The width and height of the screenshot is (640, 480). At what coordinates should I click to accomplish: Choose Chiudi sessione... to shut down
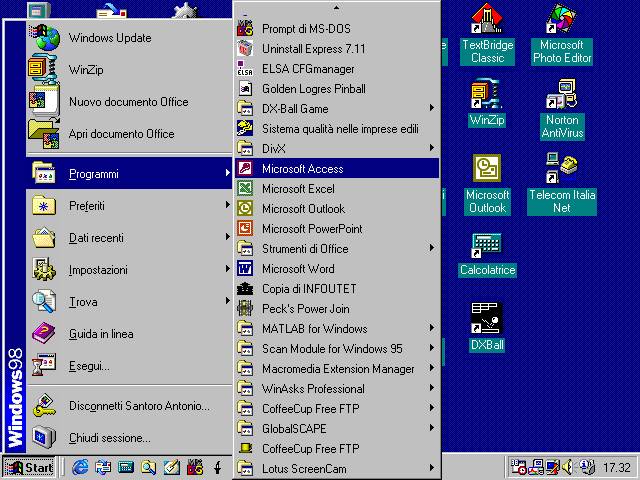pyautogui.click(x=129, y=438)
